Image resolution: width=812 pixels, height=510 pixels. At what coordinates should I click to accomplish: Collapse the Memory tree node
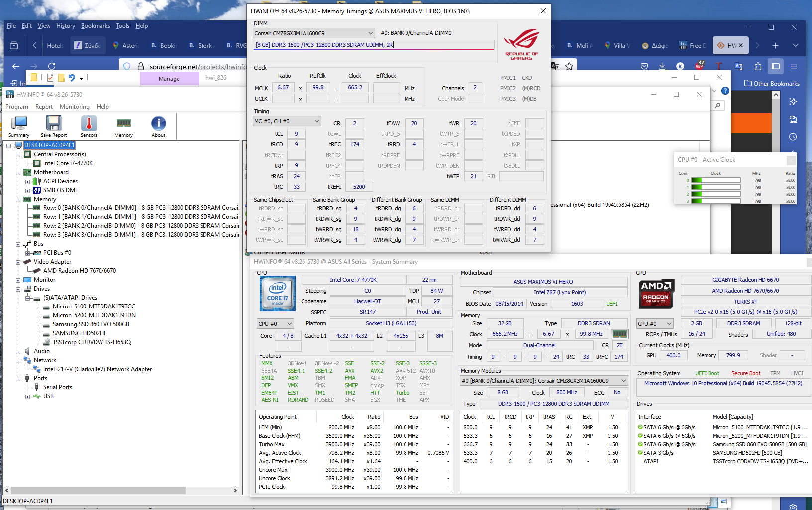pos(18,199)
